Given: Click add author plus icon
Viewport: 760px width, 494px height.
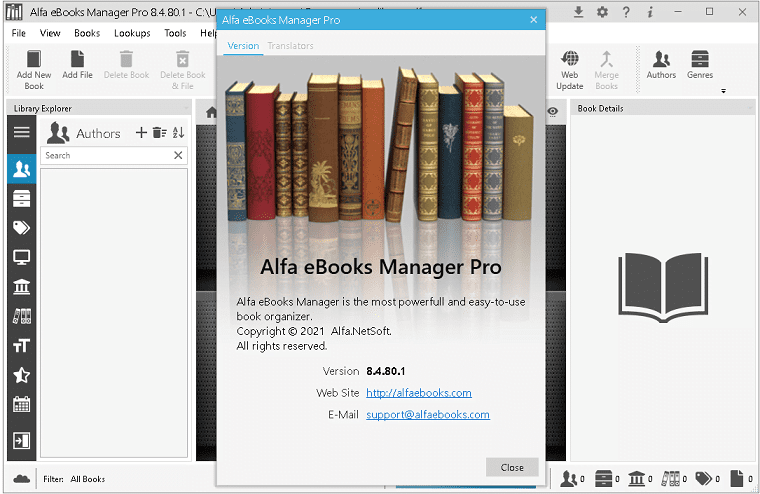Looking at the screenshot, I should coord(141,132).
